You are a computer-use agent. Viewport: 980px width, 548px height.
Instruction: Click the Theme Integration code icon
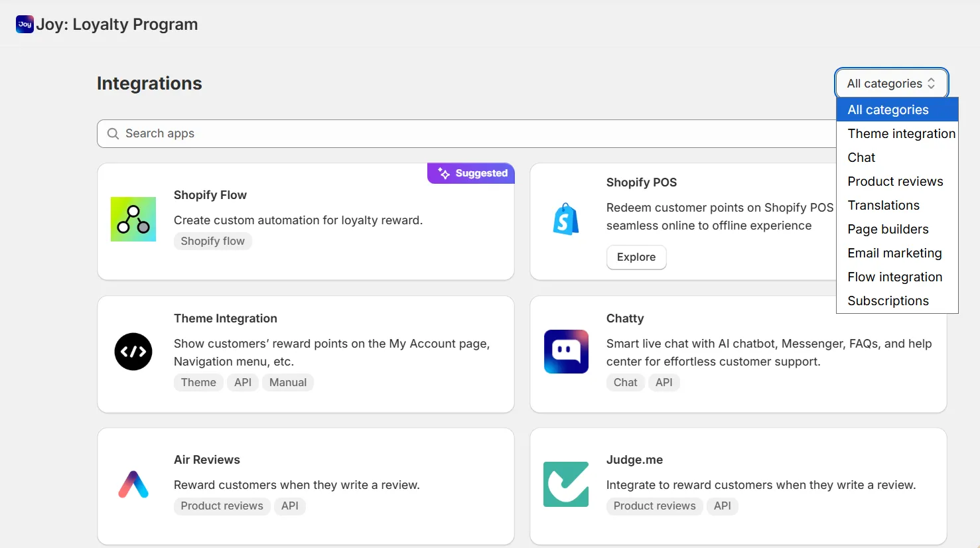[133, 352]
